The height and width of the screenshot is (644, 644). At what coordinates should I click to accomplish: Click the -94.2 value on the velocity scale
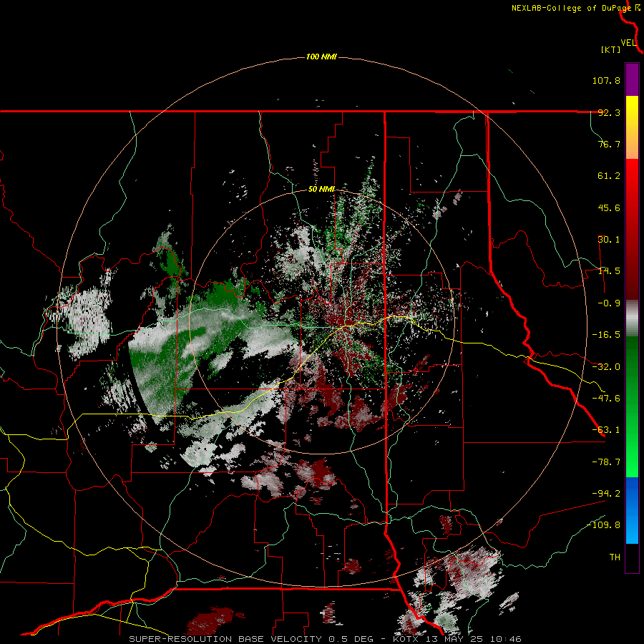pos(606,493)
